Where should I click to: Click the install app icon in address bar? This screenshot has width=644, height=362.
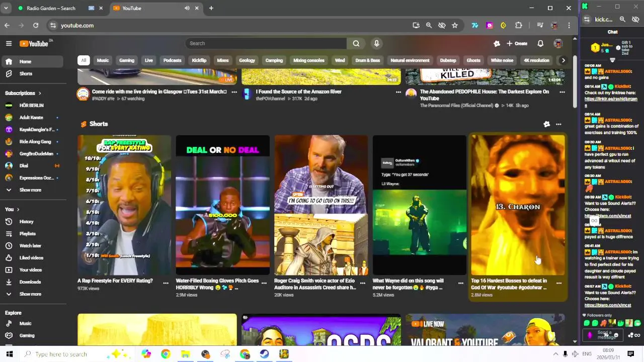416,25
